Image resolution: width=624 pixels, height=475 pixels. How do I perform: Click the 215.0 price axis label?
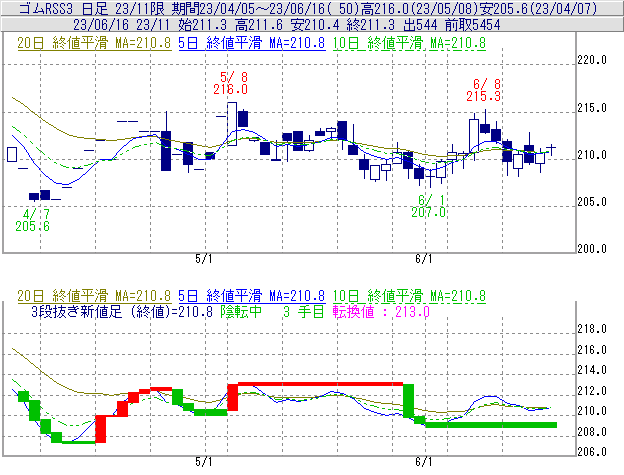coord(592,108)
